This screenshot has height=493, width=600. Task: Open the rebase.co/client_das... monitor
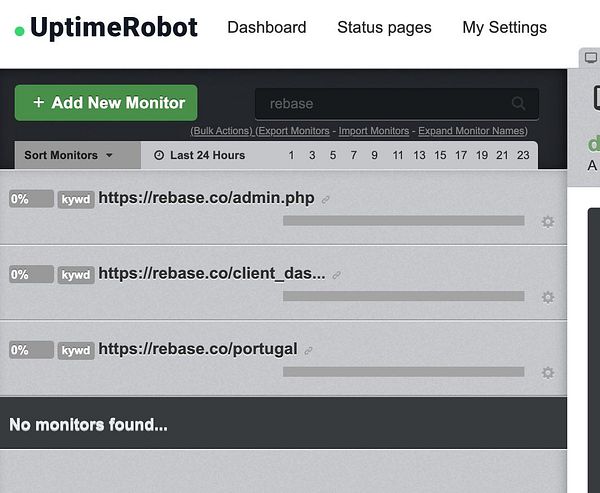pyautogui.click(x=212, y=273)
